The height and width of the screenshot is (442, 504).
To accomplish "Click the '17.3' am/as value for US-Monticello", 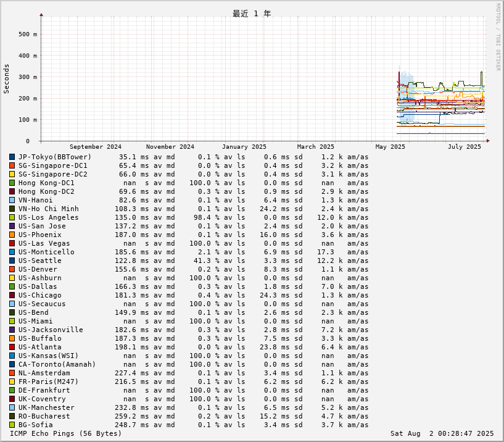I will point(326,252).
